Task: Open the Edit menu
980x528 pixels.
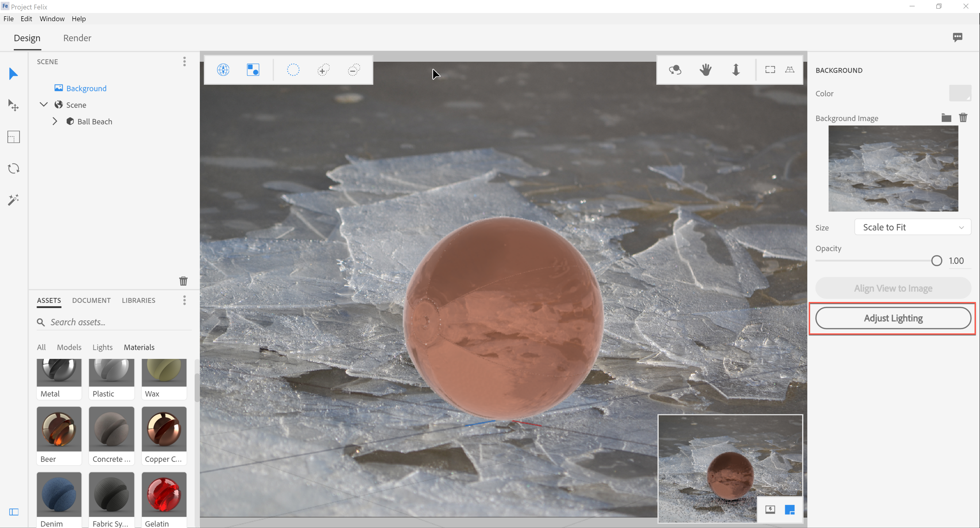Action: click(x=26, y=19)
